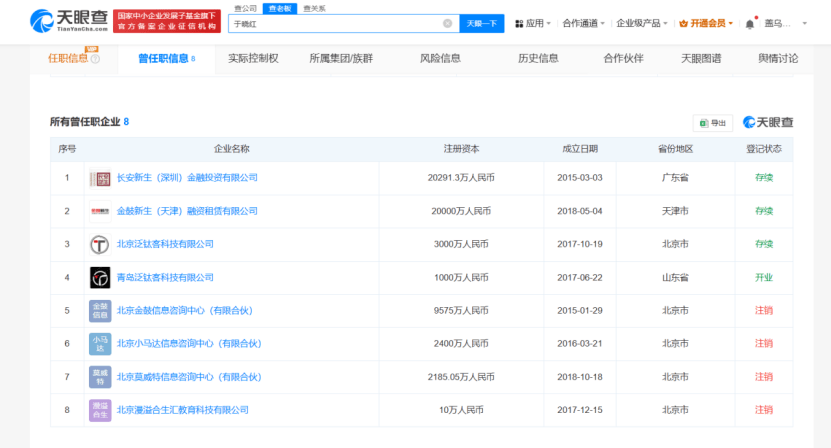Image resolution: width=831 pixels, height=448 pixels.
Task: Clear the search box with the X icon
Action: coord(447,23)
